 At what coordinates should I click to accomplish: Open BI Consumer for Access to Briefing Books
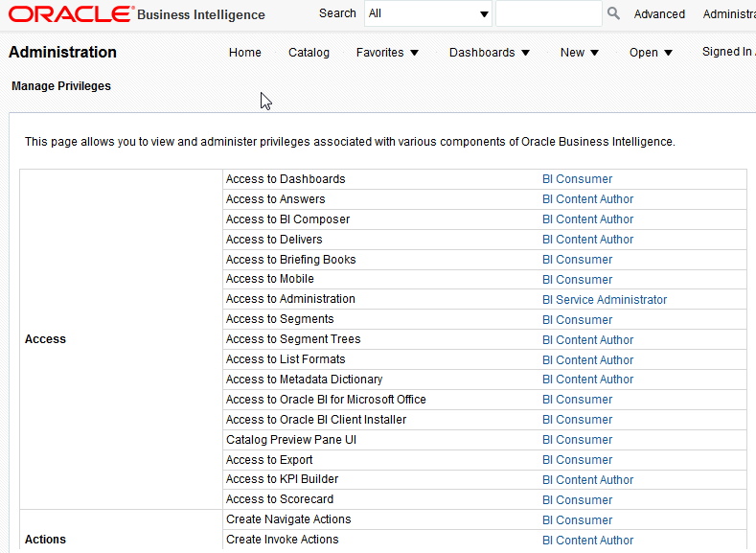577,260
